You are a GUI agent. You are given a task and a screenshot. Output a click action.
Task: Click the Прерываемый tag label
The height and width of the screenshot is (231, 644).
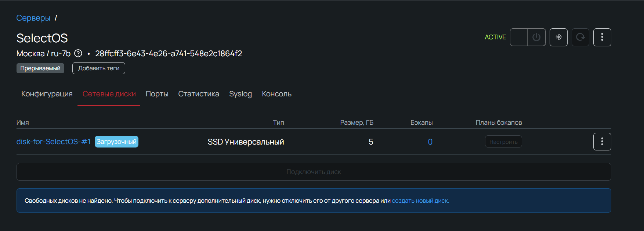40,68
